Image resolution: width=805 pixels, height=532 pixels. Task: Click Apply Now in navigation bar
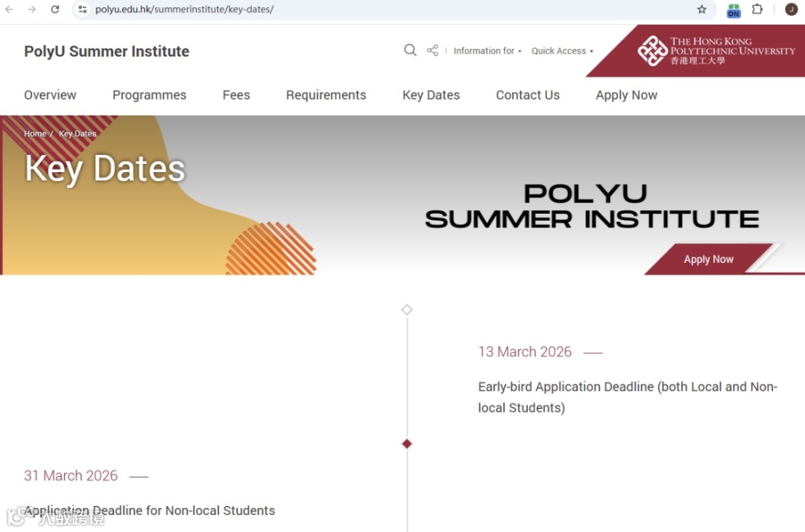pos(626,95)
